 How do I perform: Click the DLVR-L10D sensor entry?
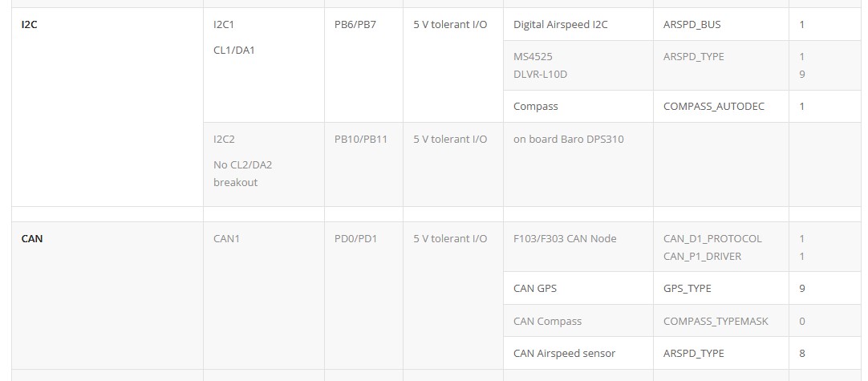[540, 75]
